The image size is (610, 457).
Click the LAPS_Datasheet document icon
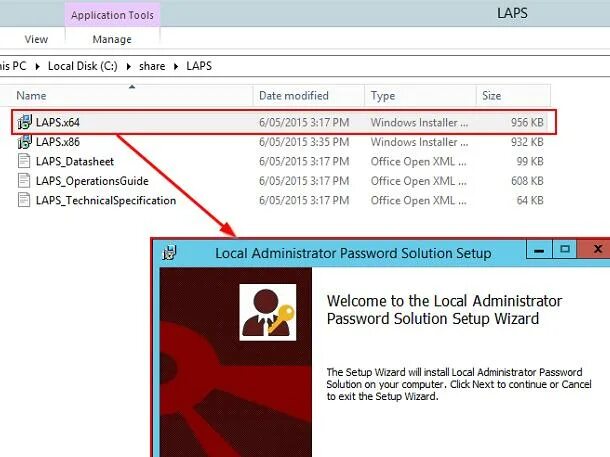24,161
